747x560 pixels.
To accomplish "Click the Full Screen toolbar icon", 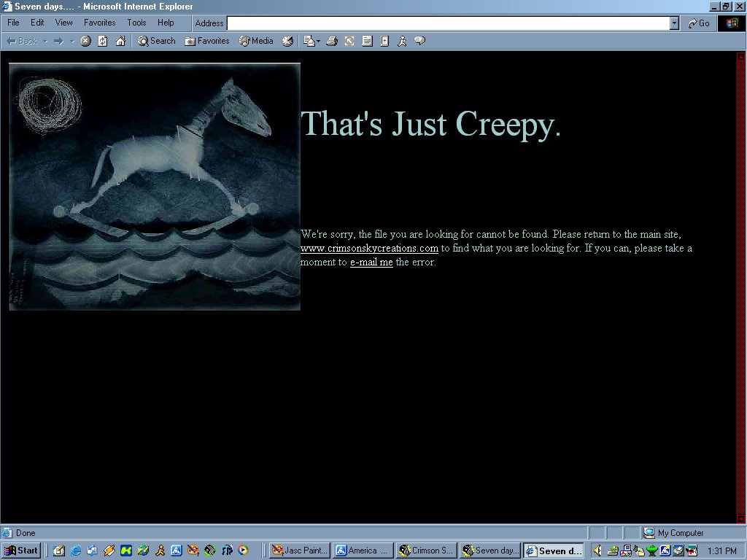I will tap(349, 41).
